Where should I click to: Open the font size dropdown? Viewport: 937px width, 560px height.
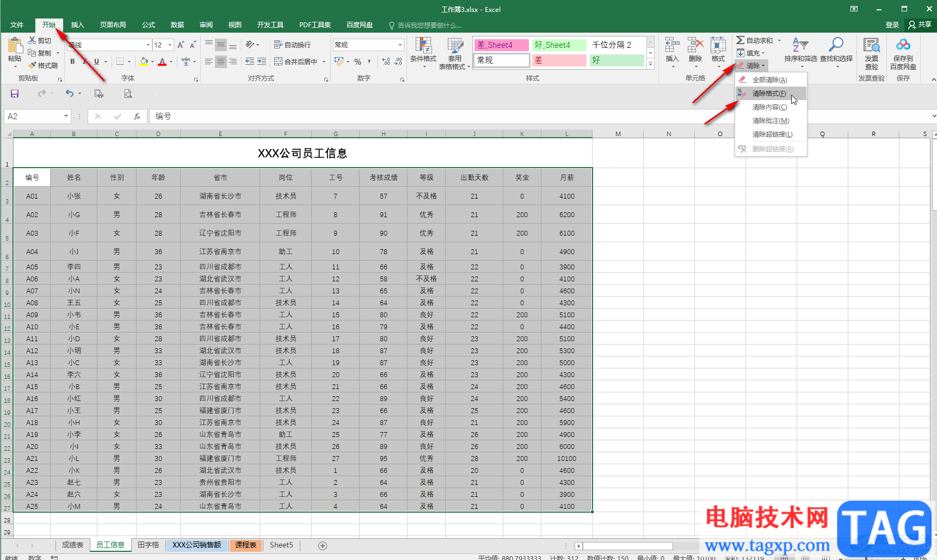(x=170, y=45)
